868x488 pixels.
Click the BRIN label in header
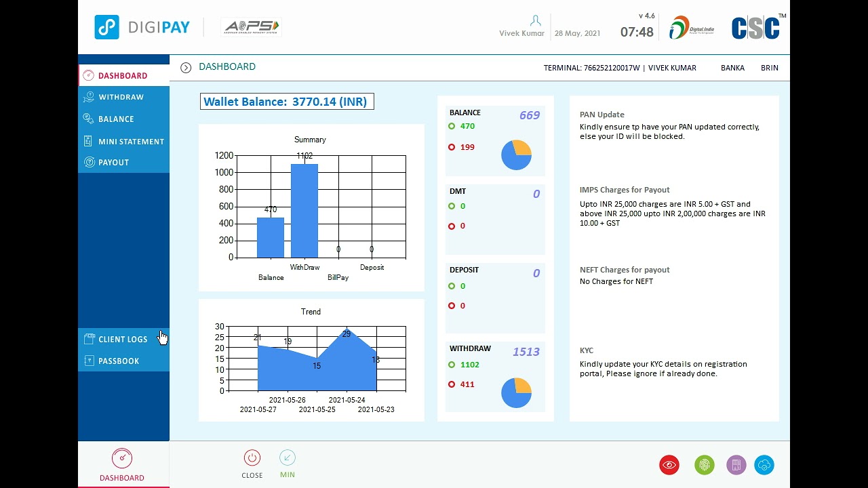770,68
